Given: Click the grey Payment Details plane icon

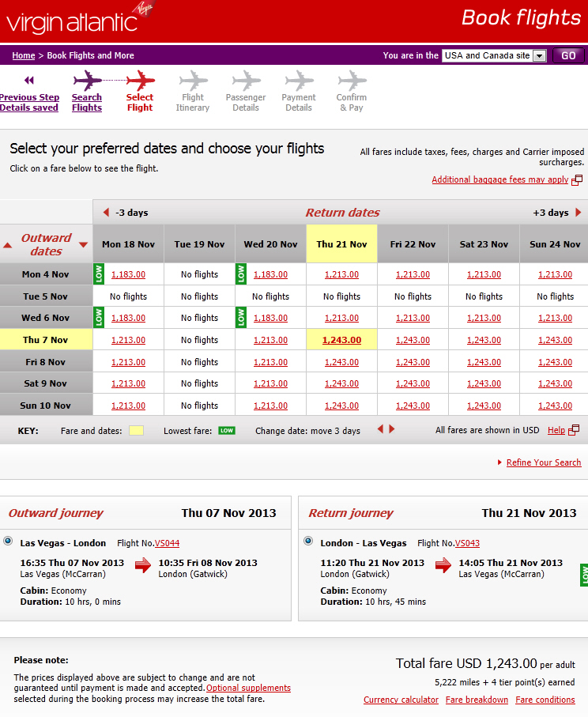Looking at the screenshot, I should click(300, 81).
